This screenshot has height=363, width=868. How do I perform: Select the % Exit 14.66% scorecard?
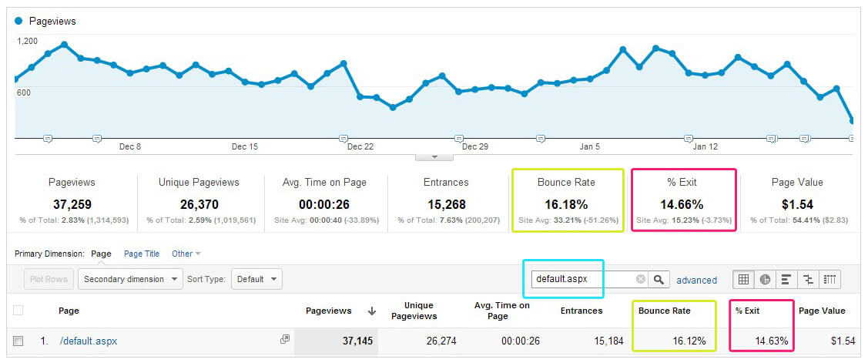pos(684,200)
